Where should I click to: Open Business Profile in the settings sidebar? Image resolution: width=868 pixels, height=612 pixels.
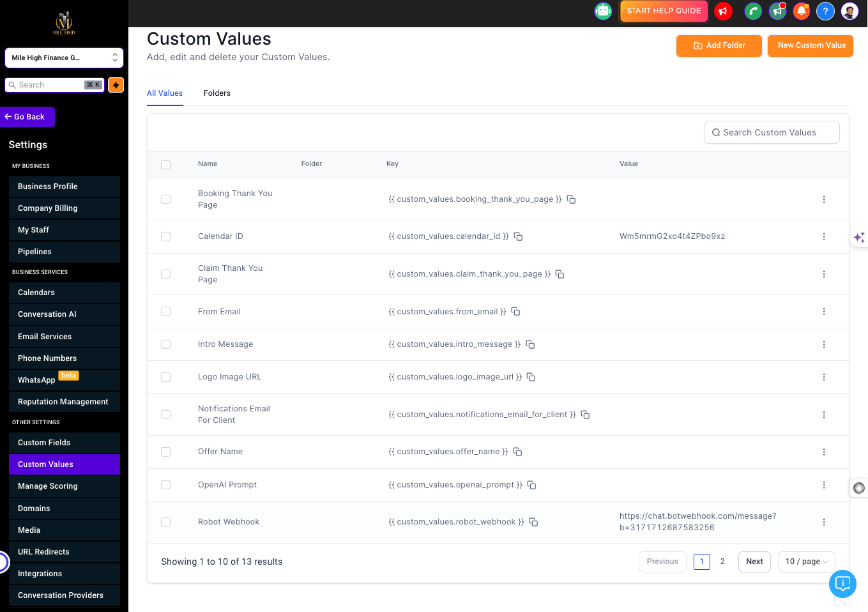click(65, 187)
